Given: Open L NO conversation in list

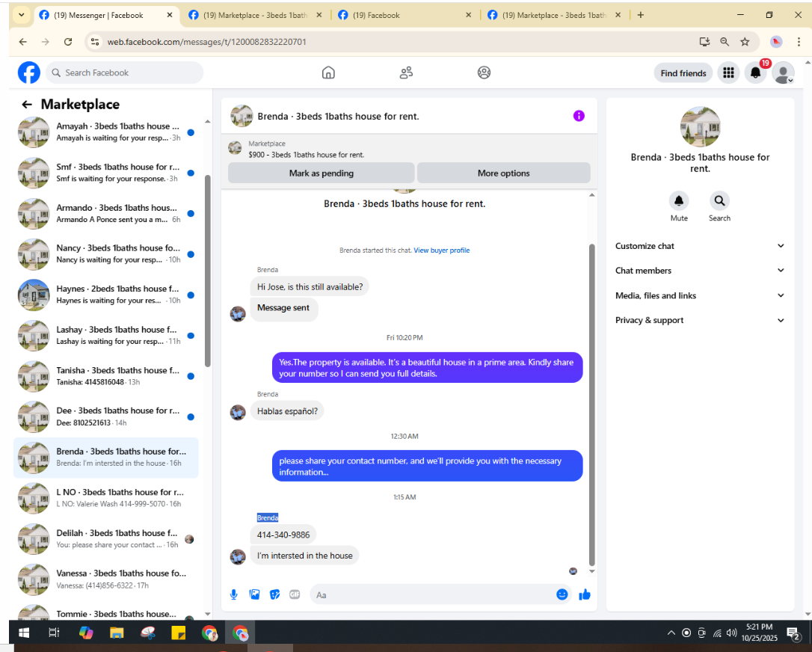Looking at the screenshot, I should pyautogui.click(x=106, y=498).
